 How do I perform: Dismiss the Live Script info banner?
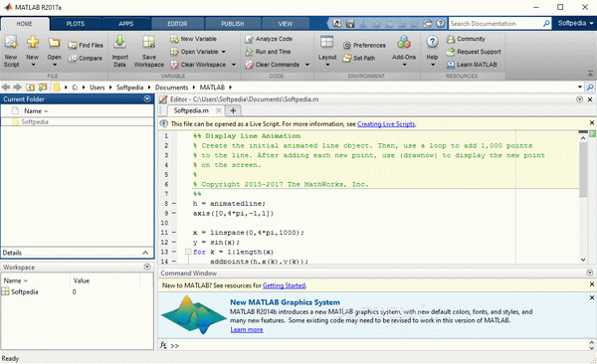click(x=592, y=122)
